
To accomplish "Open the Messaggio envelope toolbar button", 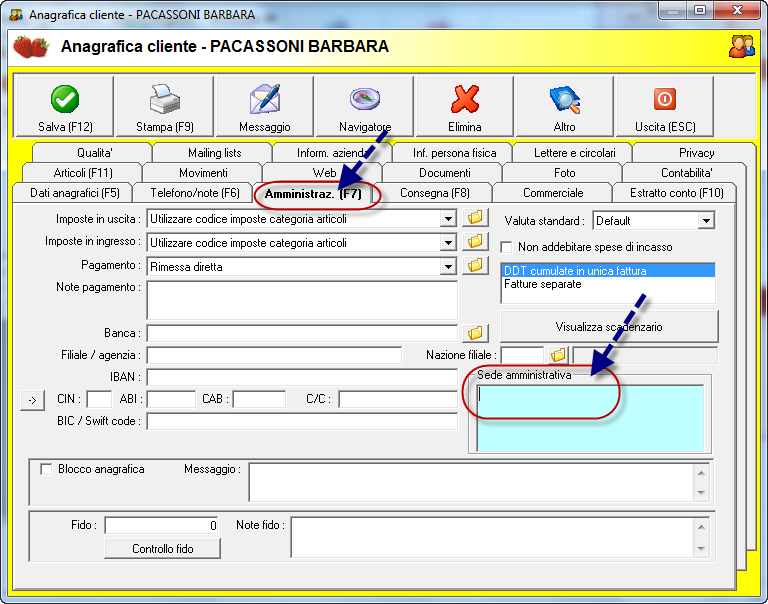I will tap(264, 106).
